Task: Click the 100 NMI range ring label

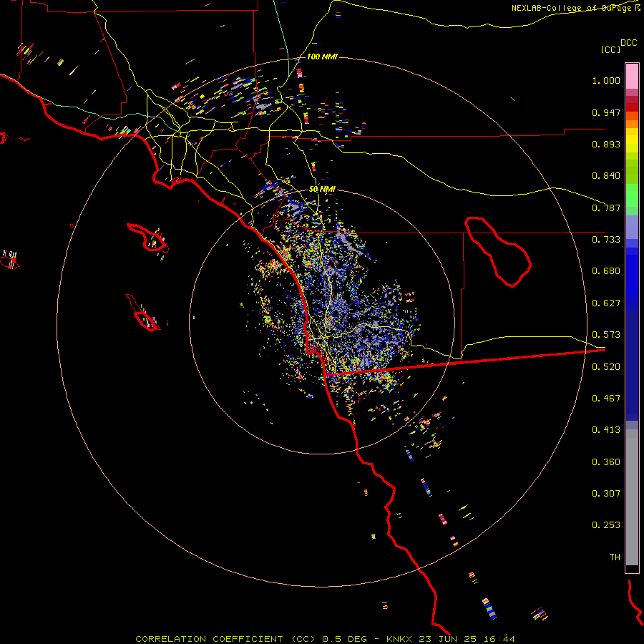Action: pyautogui.click(x=322, y=57)
